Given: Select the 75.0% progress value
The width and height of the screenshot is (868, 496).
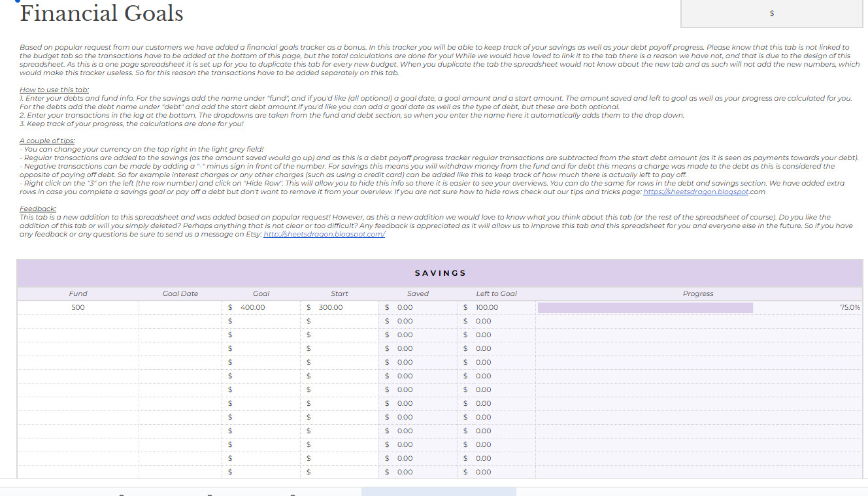Looking at the screenshot, I should (850, 307).
